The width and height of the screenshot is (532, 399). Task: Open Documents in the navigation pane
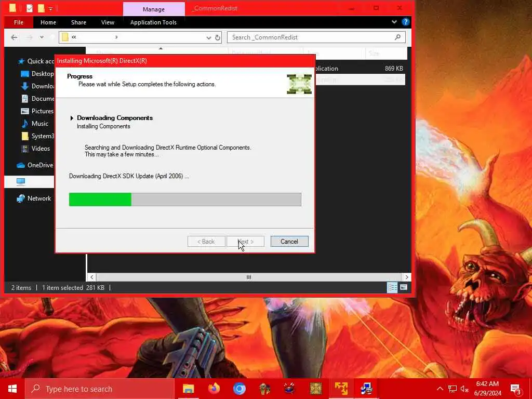point(37,99)
